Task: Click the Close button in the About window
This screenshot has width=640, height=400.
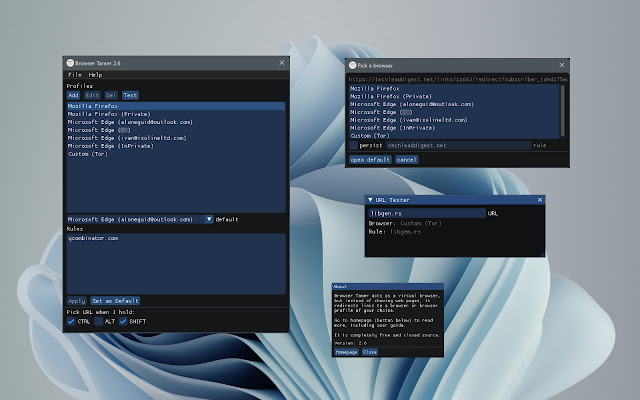Action: 370,352
